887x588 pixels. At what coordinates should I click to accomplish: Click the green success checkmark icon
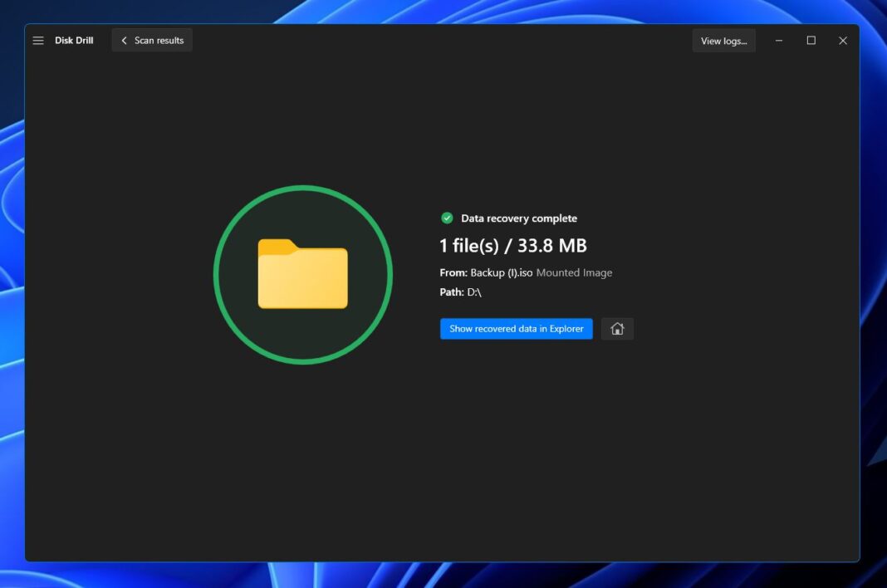(447, 218)
